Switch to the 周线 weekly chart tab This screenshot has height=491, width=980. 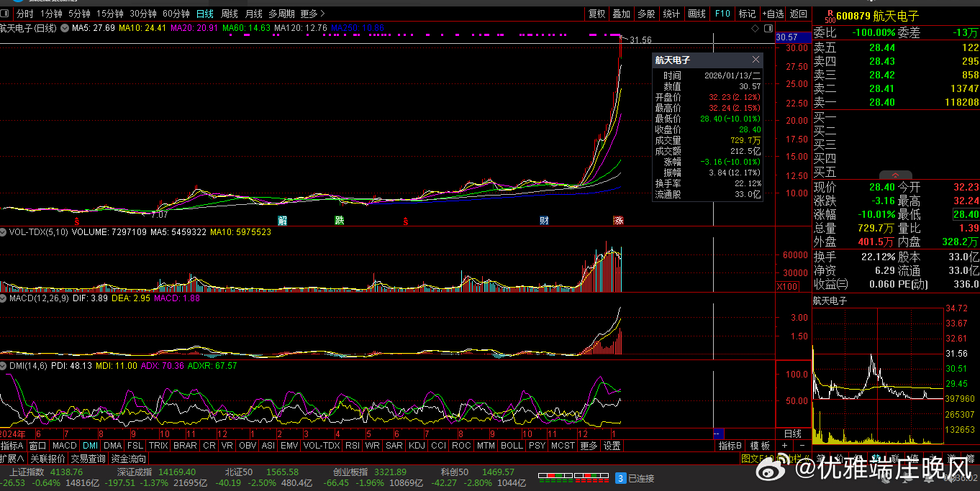(x=229, y=14)
